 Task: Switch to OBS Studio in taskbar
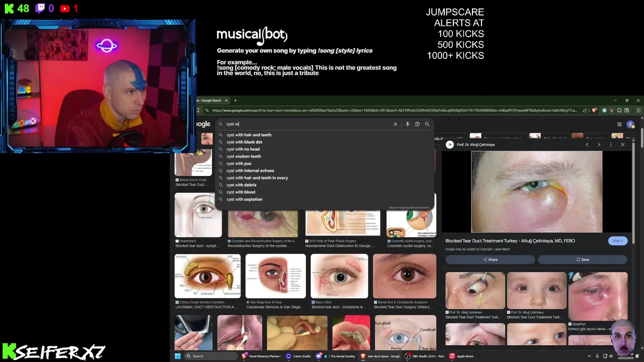[425, 356]
